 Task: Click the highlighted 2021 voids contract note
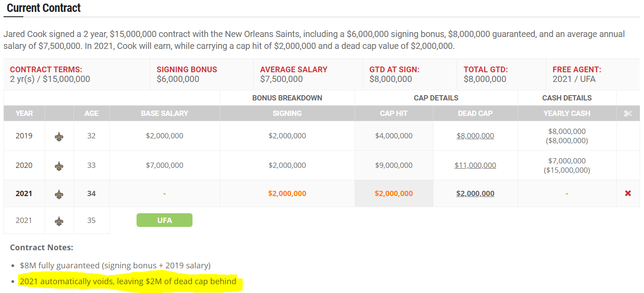pyautogui.click(x=128, y=281)
